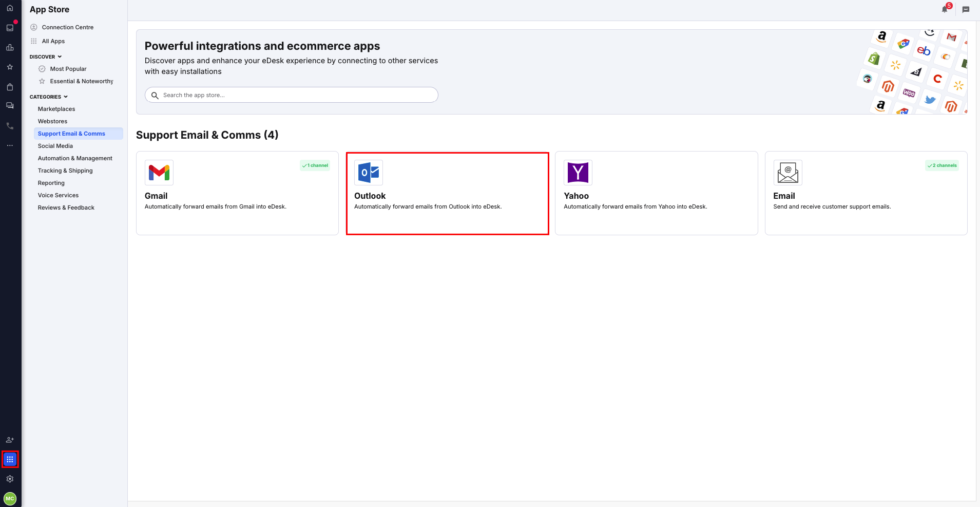Open the Mailbox inbox icon
Screen dimensions: 980x507
pyautogui.click(x=10, y=28)
